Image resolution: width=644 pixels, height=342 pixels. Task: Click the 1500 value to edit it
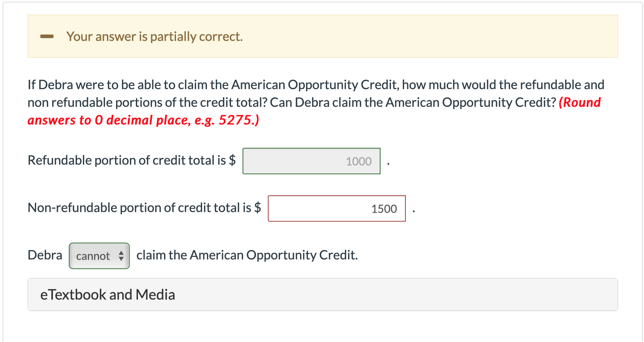coord(383,208)
